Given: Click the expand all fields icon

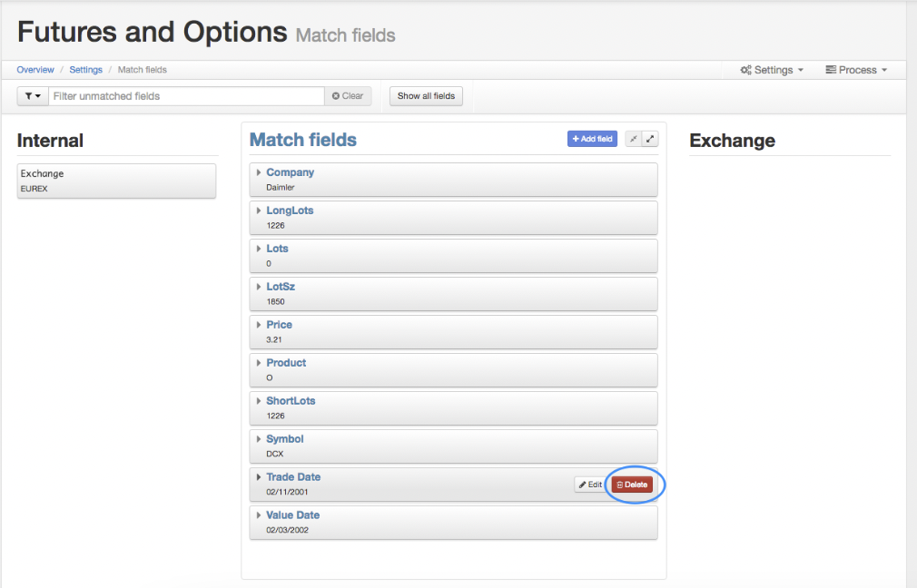Looking at the screenshot, I should 650,139.
